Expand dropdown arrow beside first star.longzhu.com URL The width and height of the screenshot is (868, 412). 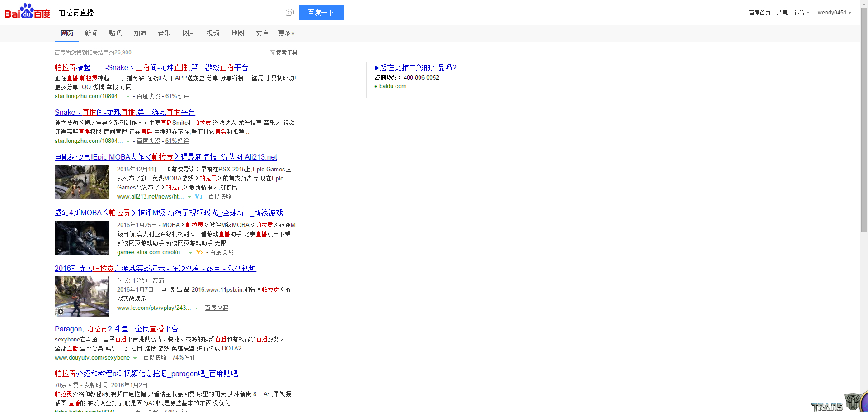(128, 97)
